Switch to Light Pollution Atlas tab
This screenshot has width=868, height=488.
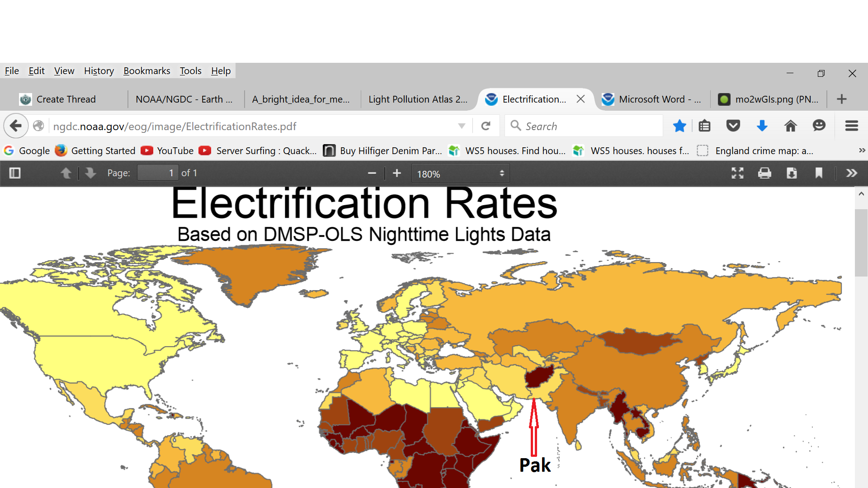[x=419, y=99]
